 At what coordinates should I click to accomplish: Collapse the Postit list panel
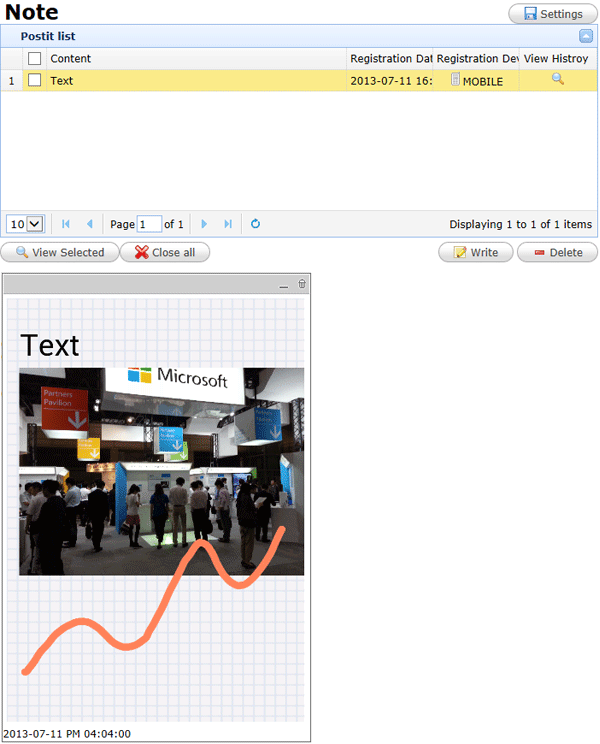pos(586,36)
